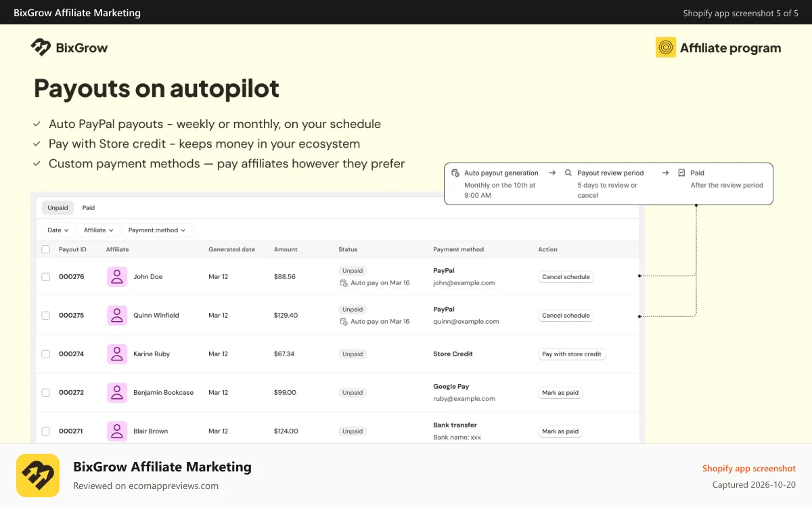
Task: Click the Auto payout generation calendar icon
Action: pyautogui.click(x=455, y=173)
